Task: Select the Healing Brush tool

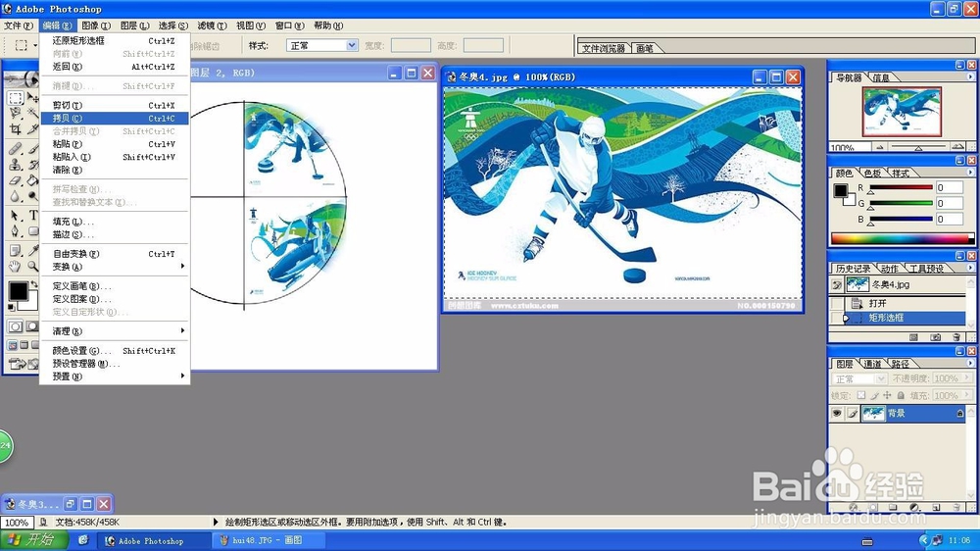Action: 16,149
